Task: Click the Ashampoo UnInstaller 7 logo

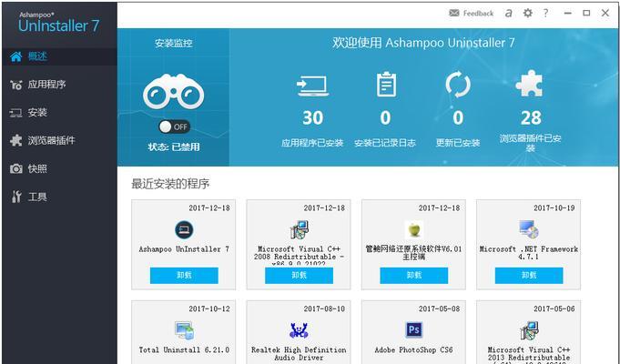Action: [58, 23]
